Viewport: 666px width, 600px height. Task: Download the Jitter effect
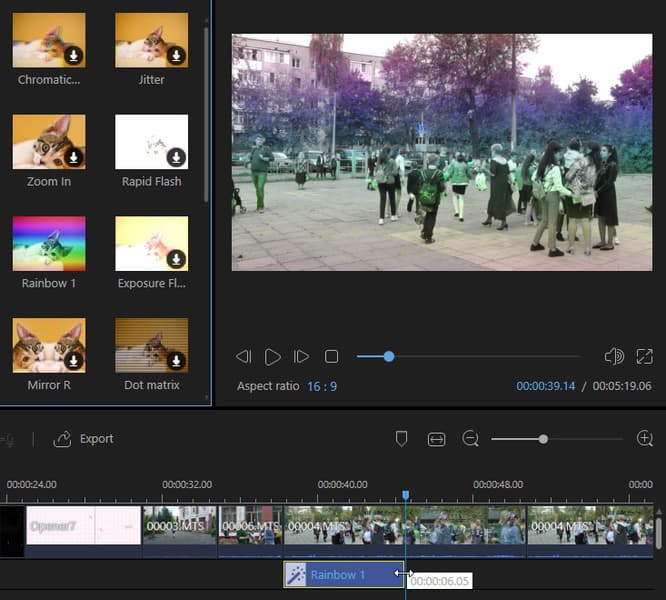[x=176, y=56]
